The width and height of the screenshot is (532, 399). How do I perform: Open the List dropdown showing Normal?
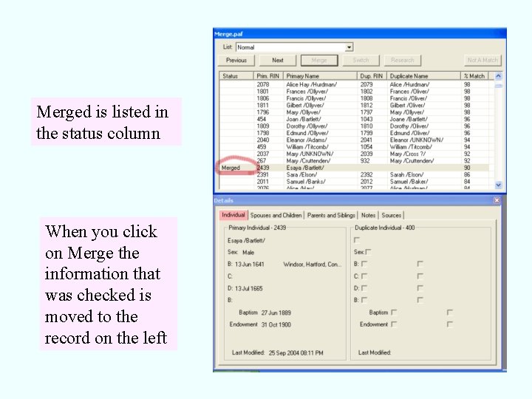(x=295, y=47)
